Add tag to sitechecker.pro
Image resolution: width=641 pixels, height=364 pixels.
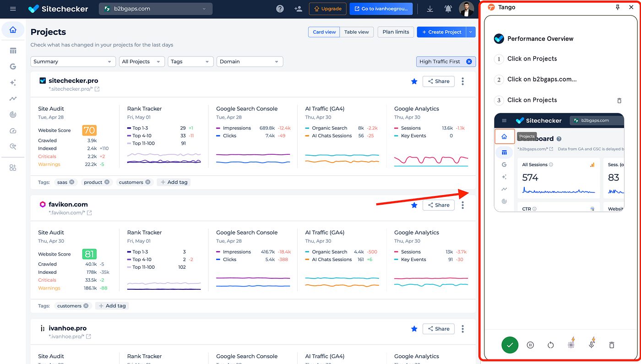[174, 182]
